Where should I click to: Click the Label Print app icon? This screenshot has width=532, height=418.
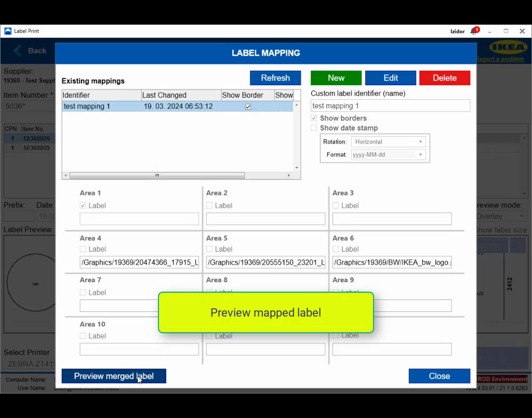8,31
